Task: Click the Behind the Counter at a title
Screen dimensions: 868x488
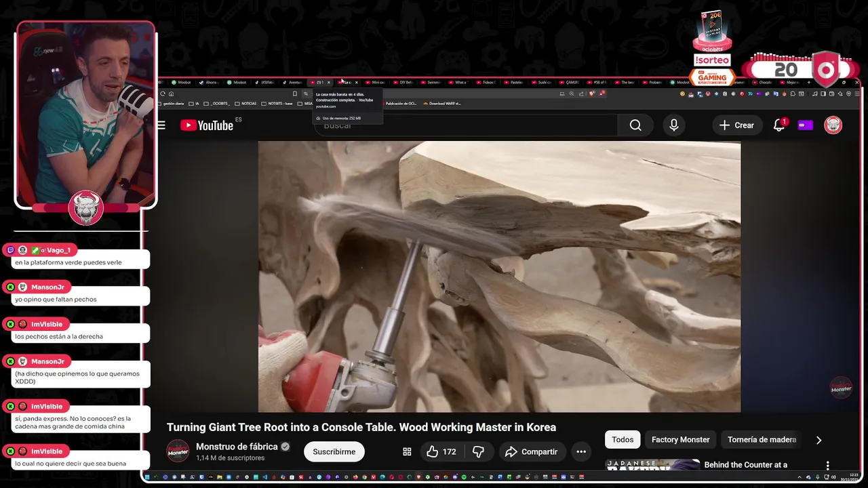Action: [x=746, y=465]
